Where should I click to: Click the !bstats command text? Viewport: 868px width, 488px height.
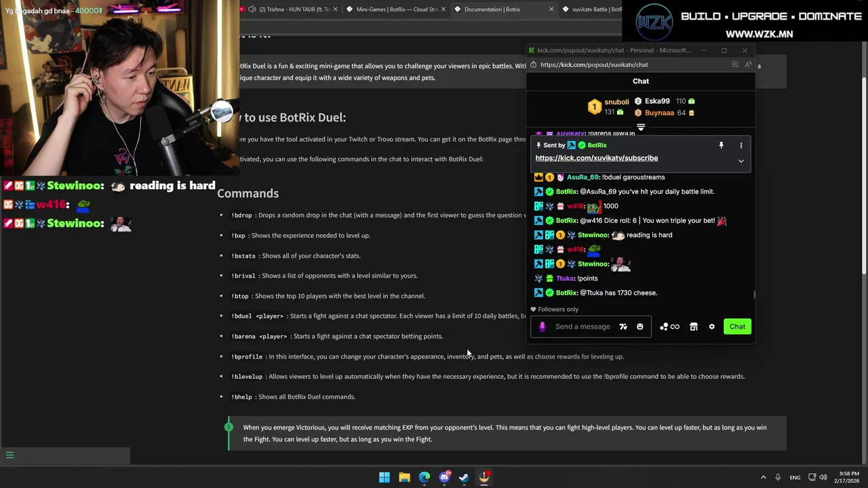243,256
